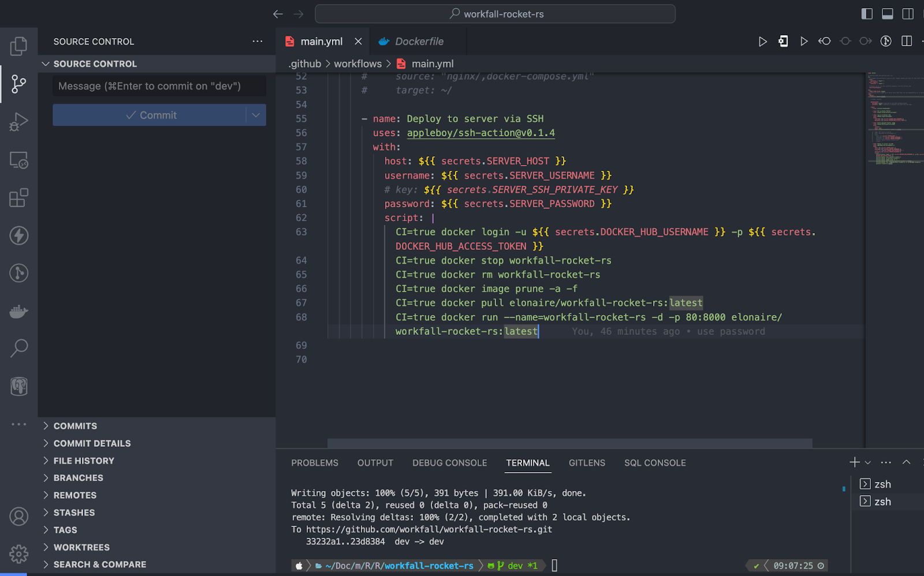Open Run and Debug view

[18, 122]
